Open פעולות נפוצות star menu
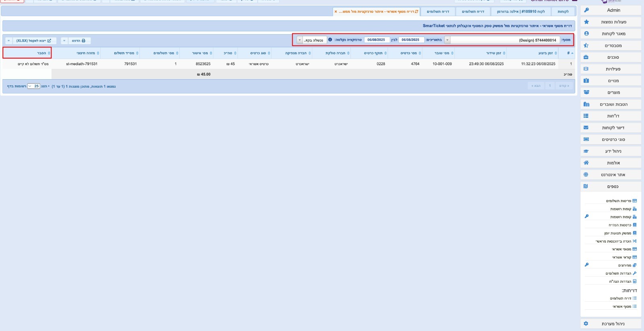This screenshot has height=331, width=644. pos(611,22)
